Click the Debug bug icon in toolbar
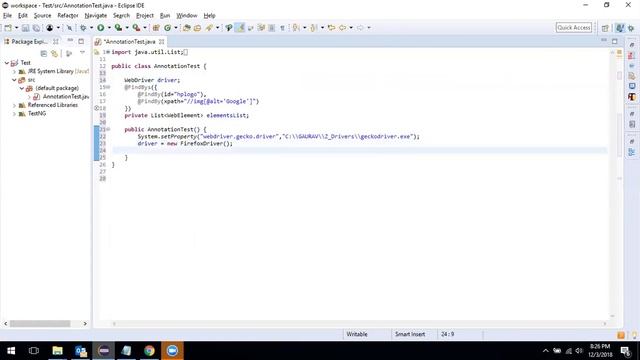Image resolution: width=640 pixels, height=360 pixels. point(83,28)
